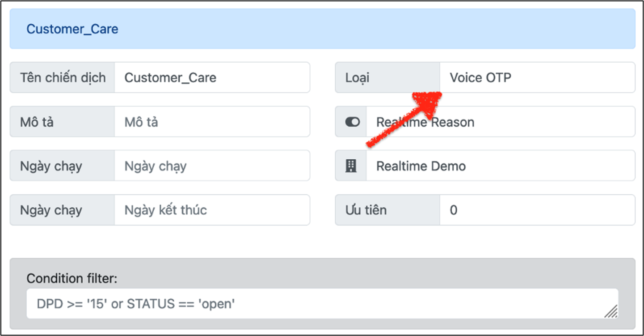Focus the Tên chiến dịch input field
Image resolution: width=644 pixels, height=336 pixels.
pyautogui.click(x=212, y=77)
